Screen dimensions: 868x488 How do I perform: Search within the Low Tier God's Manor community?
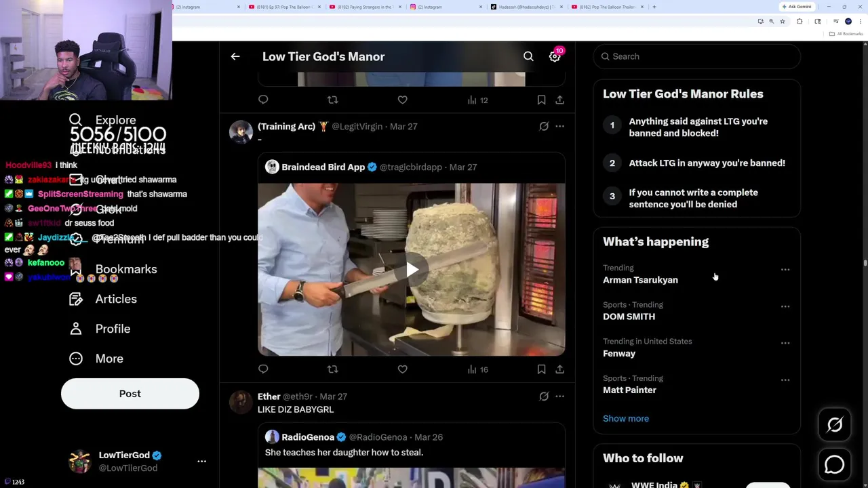click(x=528, y=57)
